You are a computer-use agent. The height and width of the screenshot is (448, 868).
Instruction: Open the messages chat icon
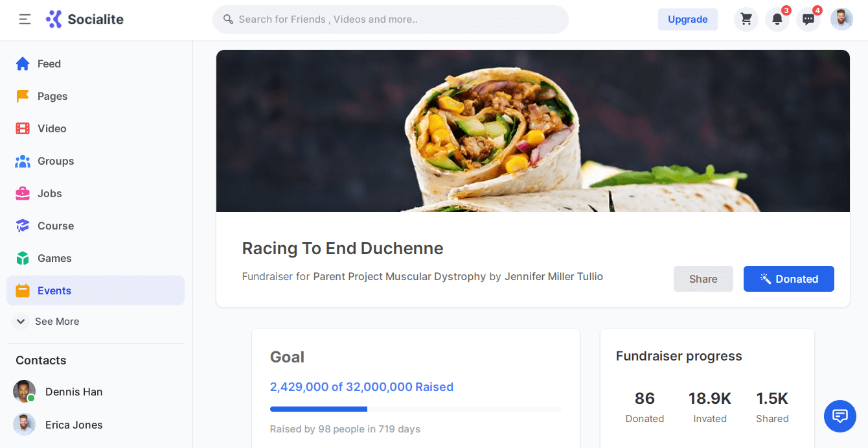[x=808, y=19]
